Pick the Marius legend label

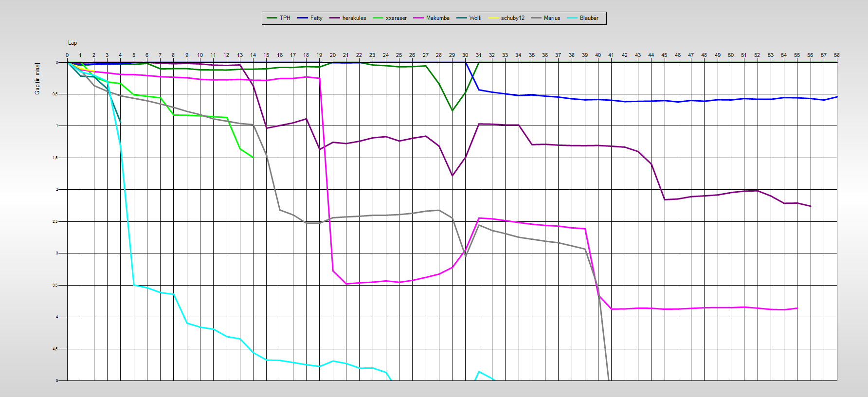(x=552, y=18)
